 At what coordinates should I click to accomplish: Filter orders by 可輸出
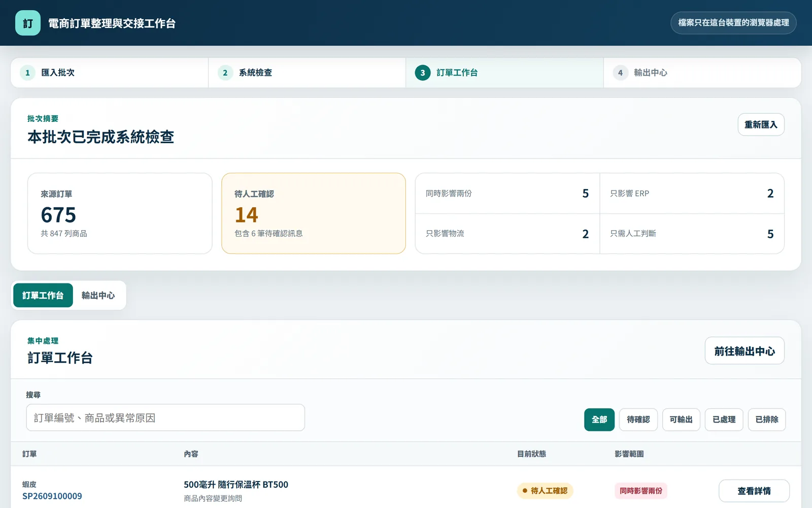(x=681, y=420)
